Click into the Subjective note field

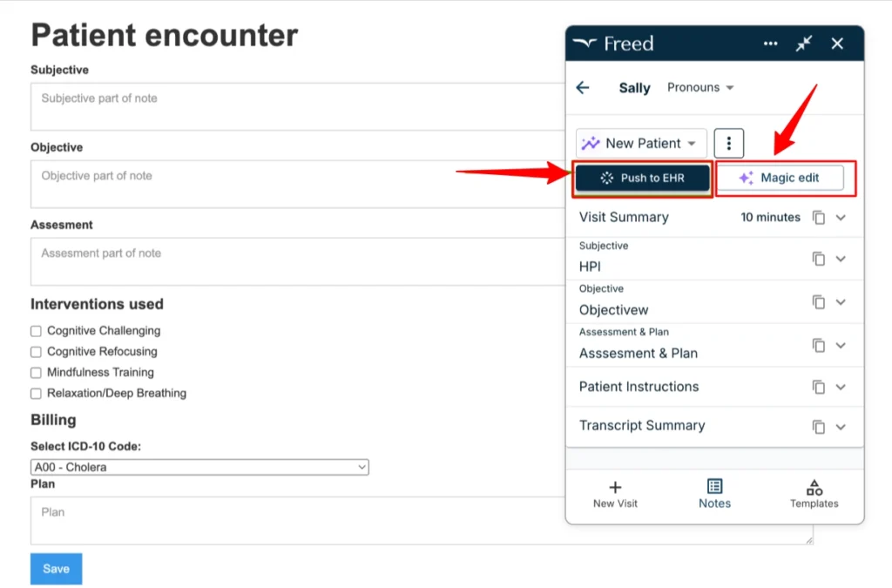pyautogui.click(x=298, y=107)
